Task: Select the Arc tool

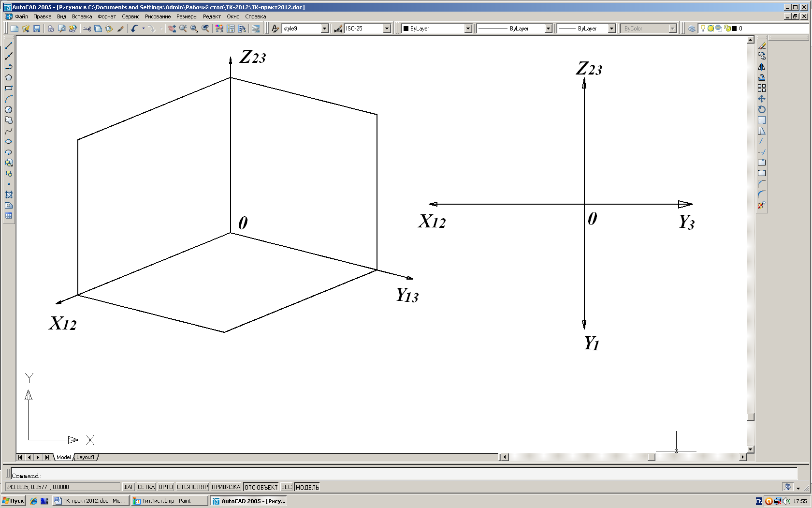Action: tap(9, 99)
